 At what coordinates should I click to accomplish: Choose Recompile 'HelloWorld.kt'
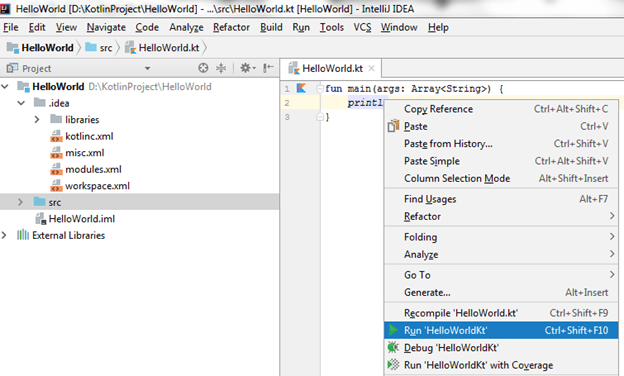coord(501,313)
